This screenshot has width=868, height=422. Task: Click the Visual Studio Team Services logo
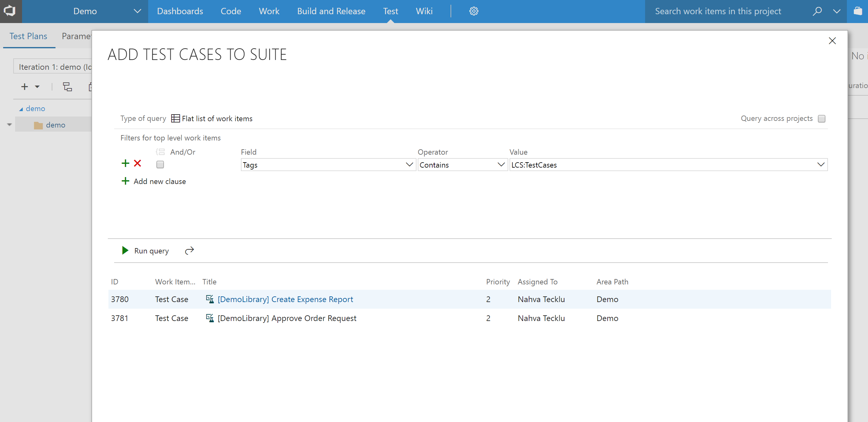click(10, 11)
